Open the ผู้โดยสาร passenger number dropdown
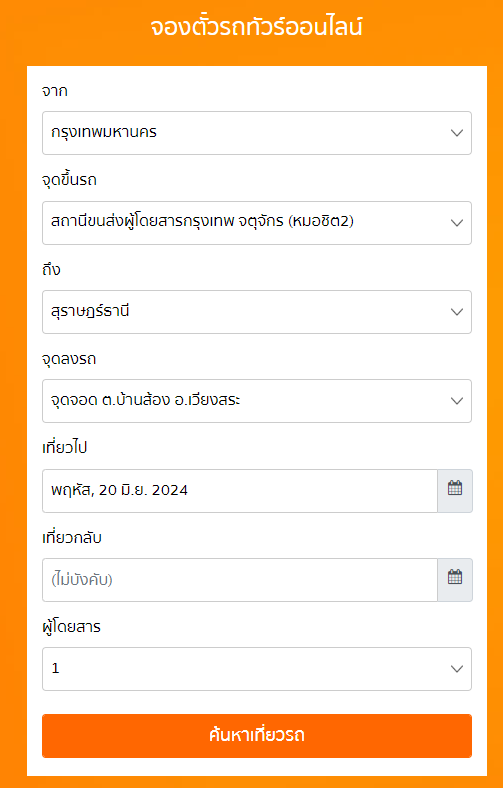Viewport: 503px width, 788px height. tap(257, 669)
